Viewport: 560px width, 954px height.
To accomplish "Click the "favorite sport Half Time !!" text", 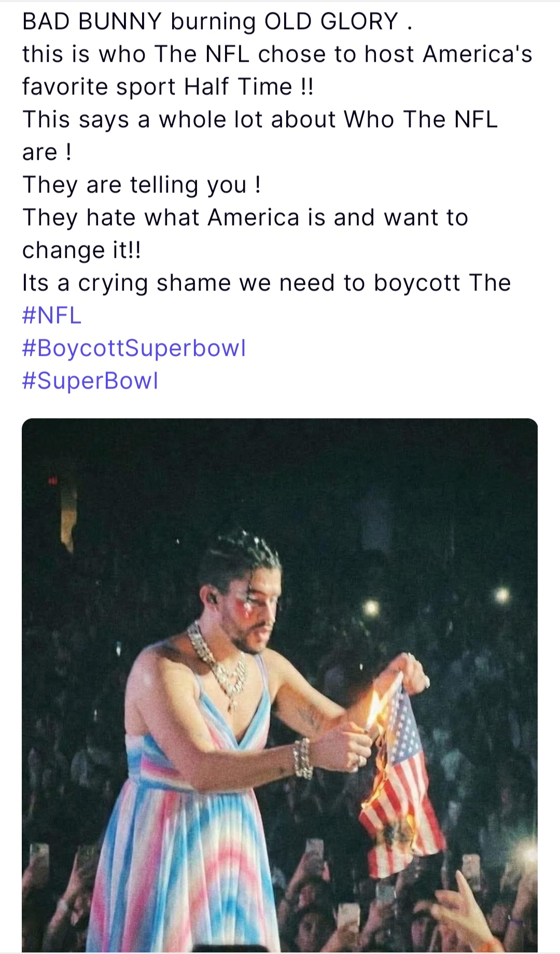I will 167,87.
